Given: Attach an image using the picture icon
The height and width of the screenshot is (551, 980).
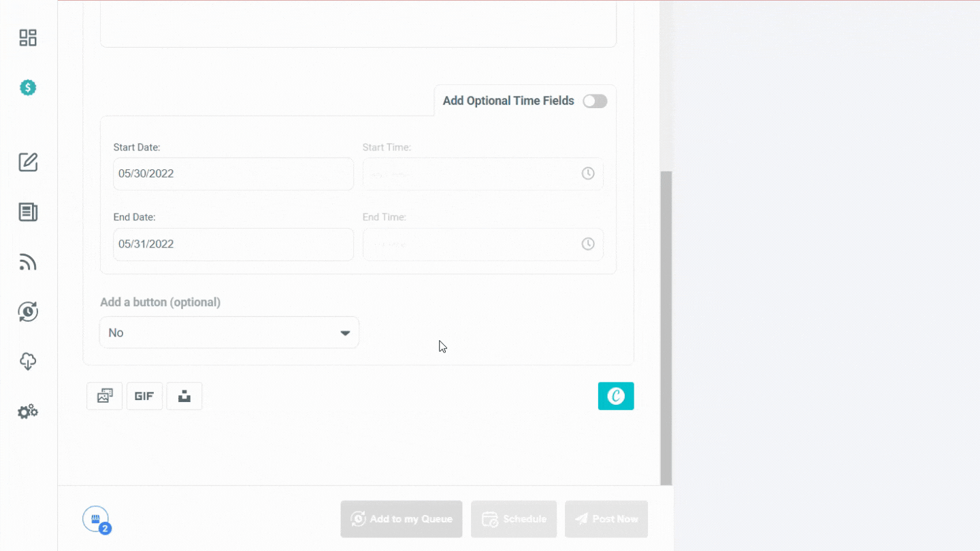Looking at the screenshot, I should (104, 396).
